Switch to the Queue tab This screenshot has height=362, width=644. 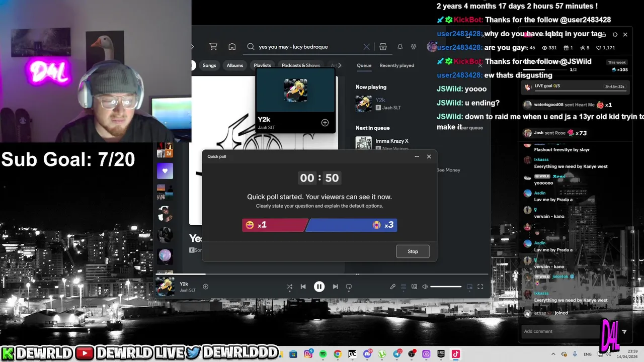point(364,65)
